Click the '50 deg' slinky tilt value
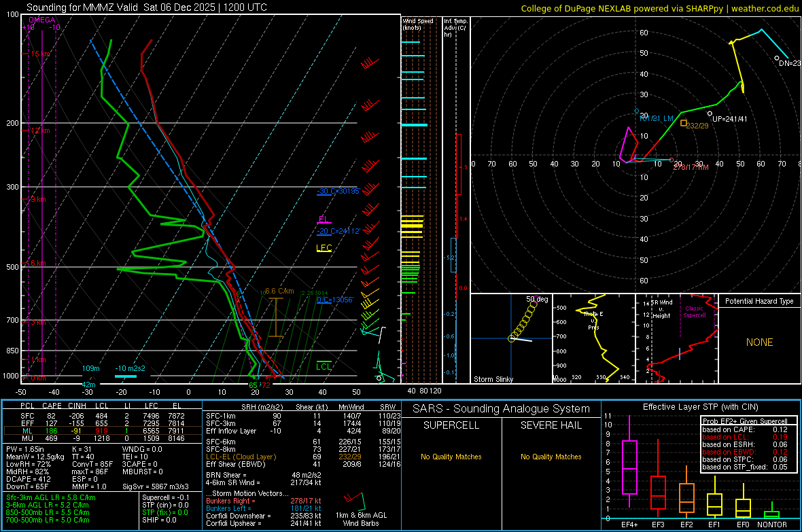Screen dimensions: 802x532 tap(537, 299)
